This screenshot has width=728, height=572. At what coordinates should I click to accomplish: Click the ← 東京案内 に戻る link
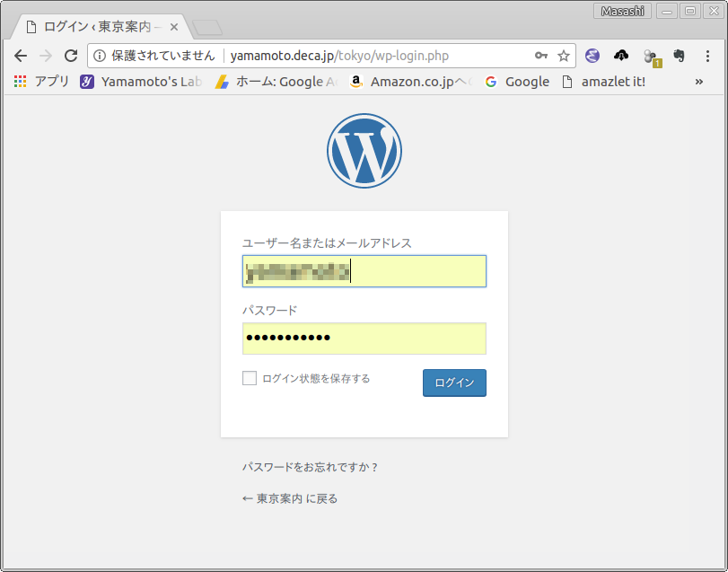(x=290, y=499)
